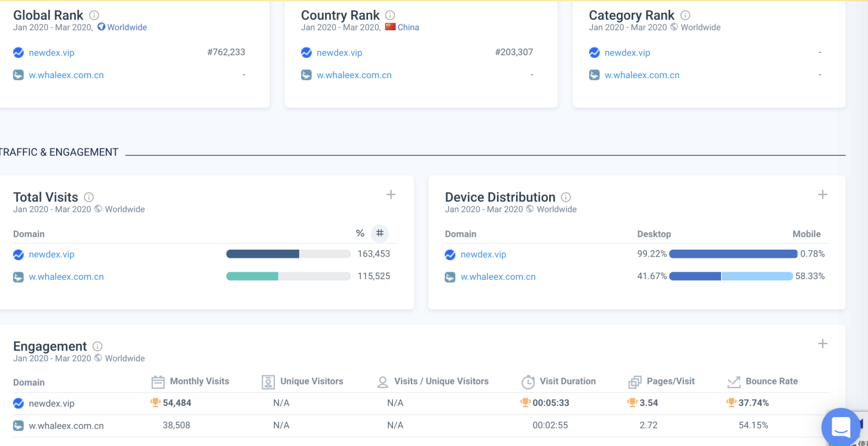
Task: Click the Bounce Rate arrow icon
Action: click(x=734, y=382)
